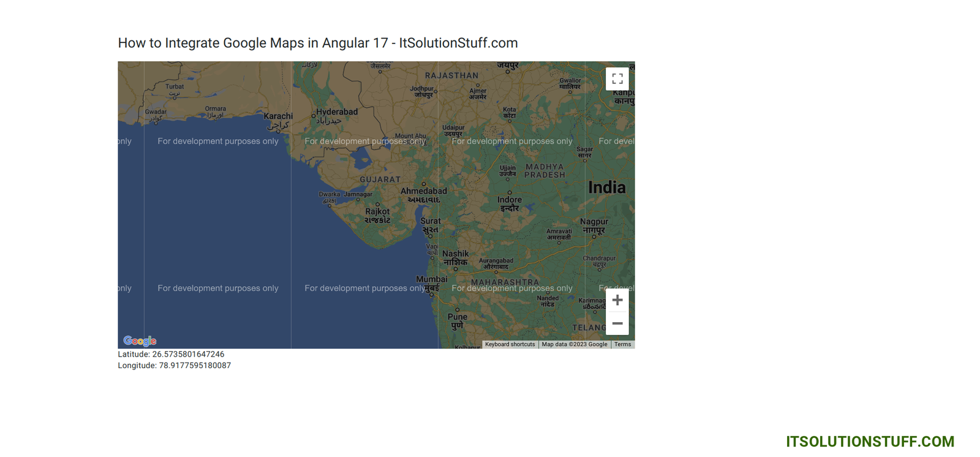Select the Karachi label on the map
The image size is (980, 457).
[278, 116]
